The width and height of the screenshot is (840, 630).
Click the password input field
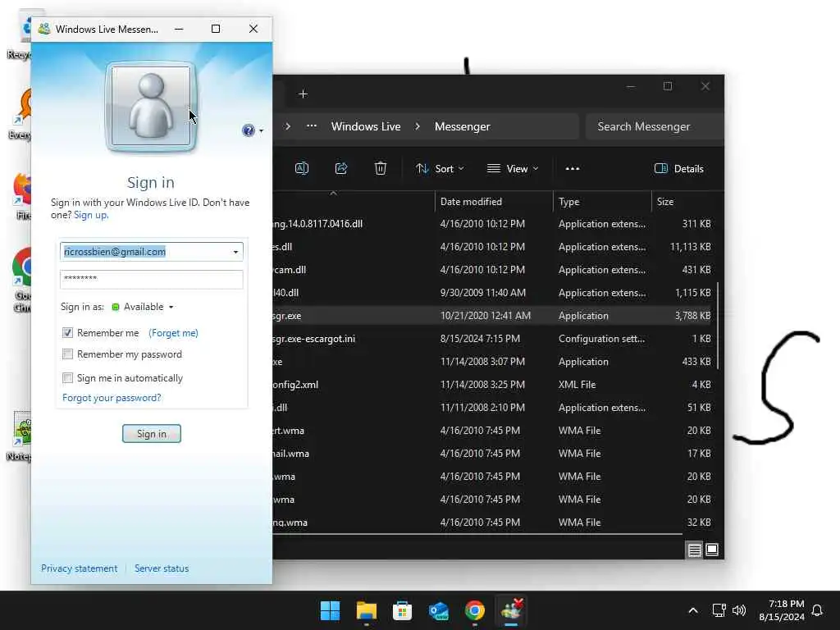pyautogui.click(x=152, y=279)
